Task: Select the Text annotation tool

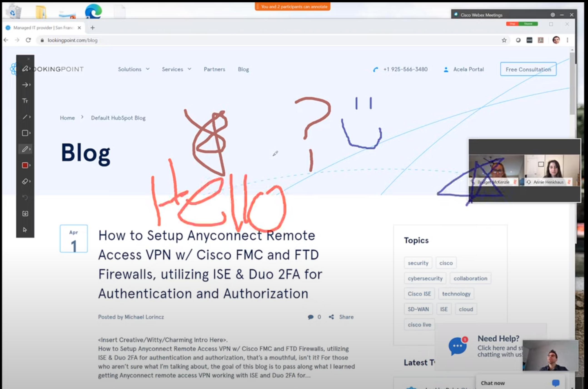Action: [x=25, y=101]
